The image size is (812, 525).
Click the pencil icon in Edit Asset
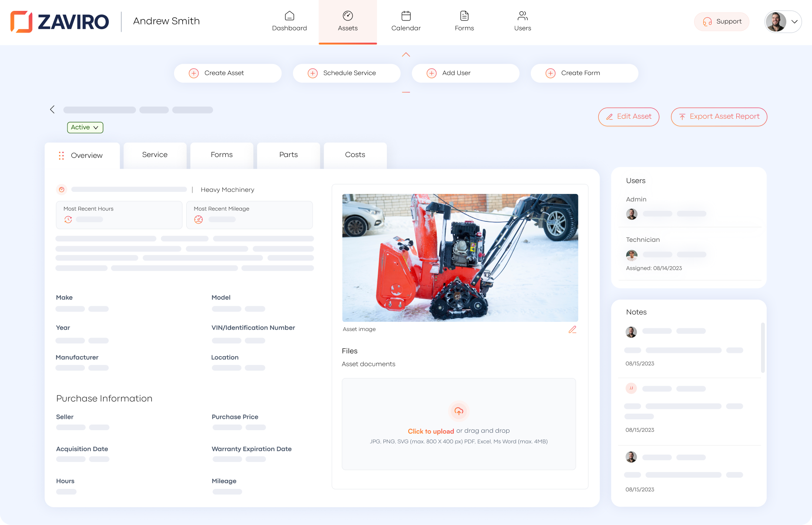610,117
